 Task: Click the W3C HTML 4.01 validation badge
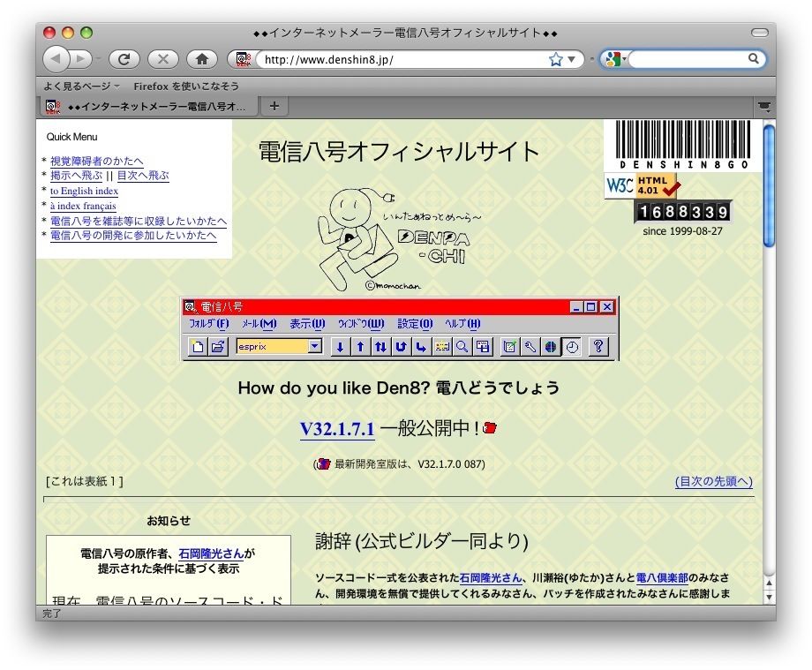[x=643, y=185]
